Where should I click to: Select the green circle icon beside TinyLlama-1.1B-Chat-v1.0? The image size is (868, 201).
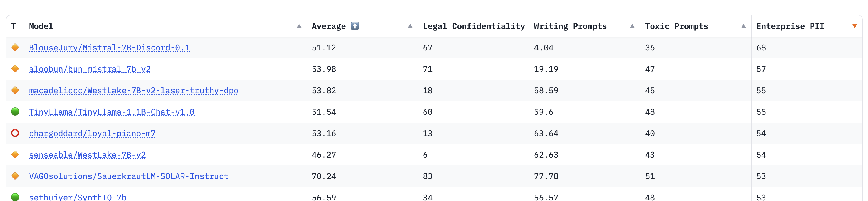tap(15, 112)
